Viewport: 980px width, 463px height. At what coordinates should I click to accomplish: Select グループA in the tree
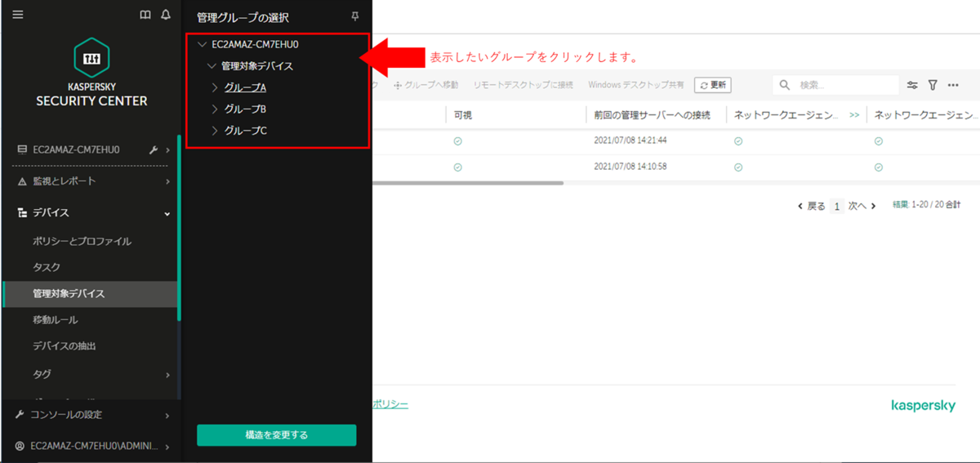tap(245, 87)
